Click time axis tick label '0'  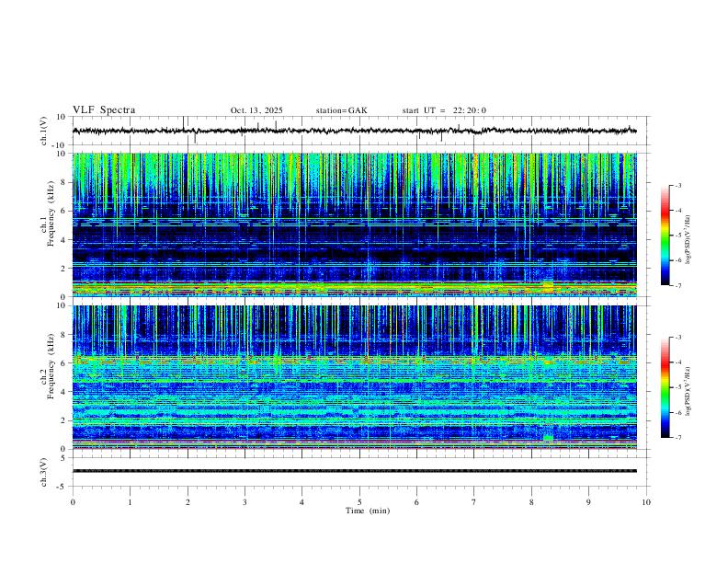coord(73,502)
